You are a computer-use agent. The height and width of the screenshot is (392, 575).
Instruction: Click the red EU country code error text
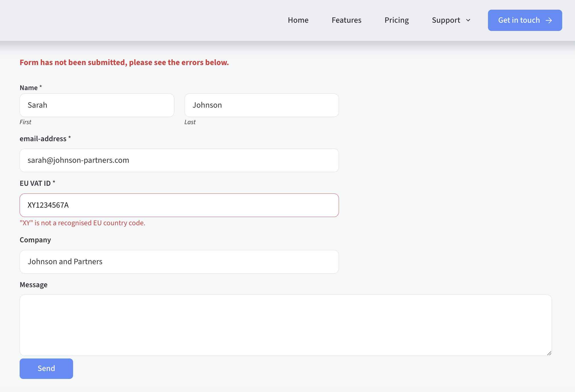tap(82, 223)
